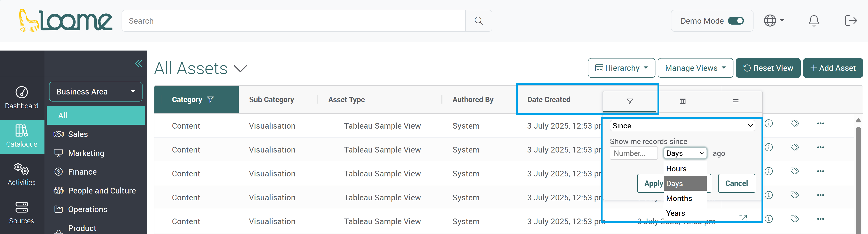868x234 pixels.
Task: Open more options on second asset row
Action: (x=821, y=147)
